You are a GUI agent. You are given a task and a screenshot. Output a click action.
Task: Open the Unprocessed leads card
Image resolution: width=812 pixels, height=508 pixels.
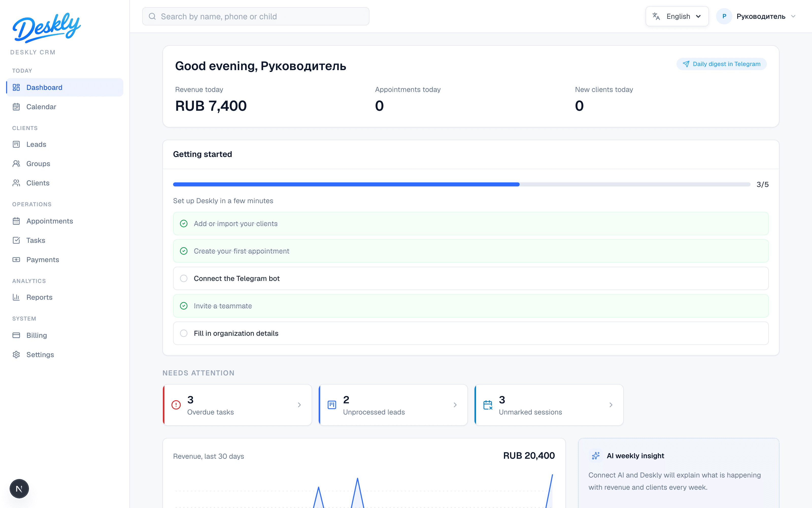[393, 405]
